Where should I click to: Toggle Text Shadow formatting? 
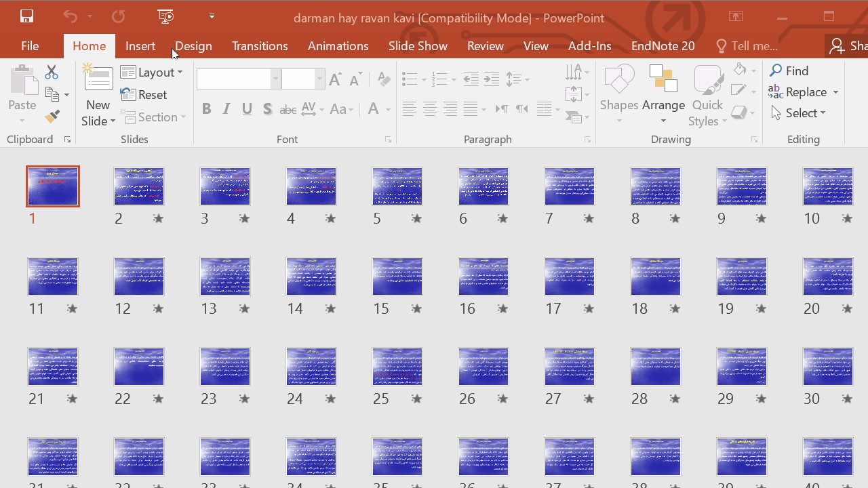click(267, 109)
